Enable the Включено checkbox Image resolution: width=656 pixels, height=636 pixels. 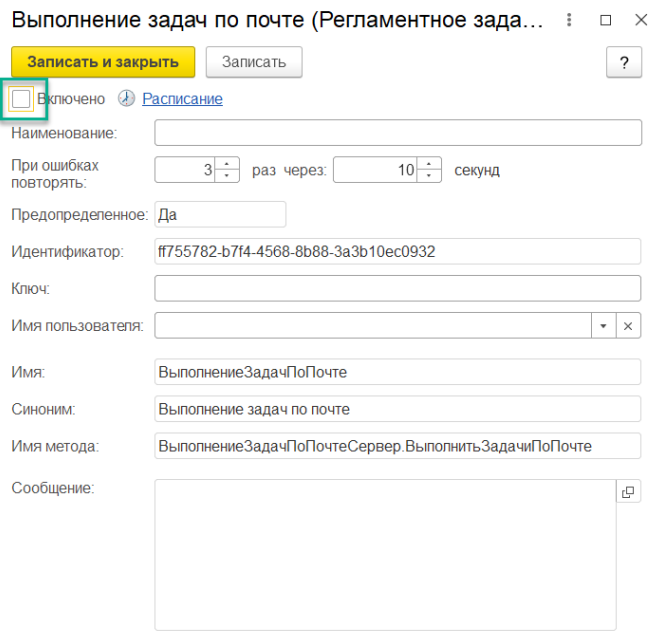point(21,99)
